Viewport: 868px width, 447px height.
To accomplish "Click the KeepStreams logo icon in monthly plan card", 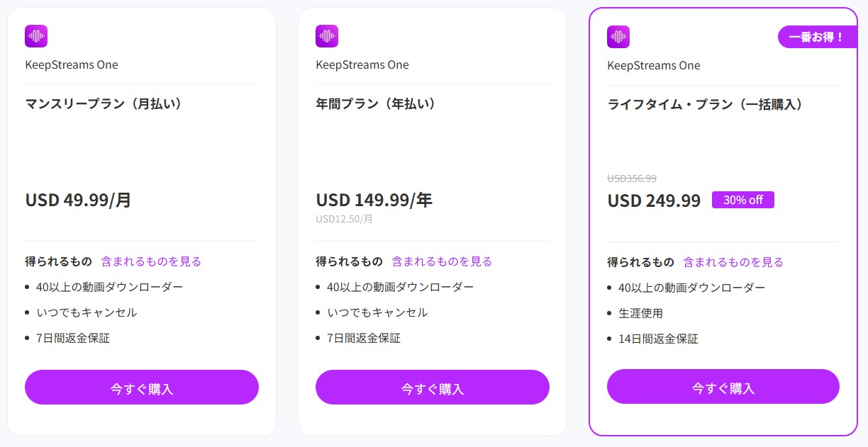I will (x=36, y=36).
